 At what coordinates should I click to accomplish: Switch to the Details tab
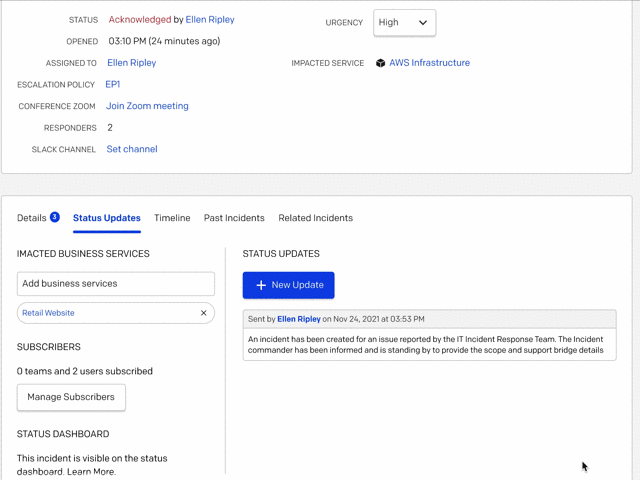point(32,218)
